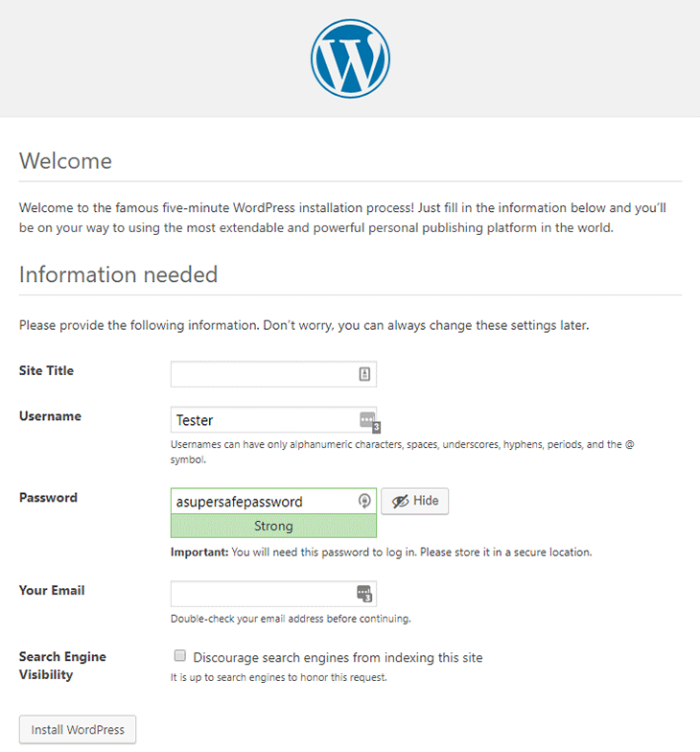The width and height of the screenshot is (700, 752).
Task: Click the green Strong password strength bar
Action: click(x=273, y=526)
